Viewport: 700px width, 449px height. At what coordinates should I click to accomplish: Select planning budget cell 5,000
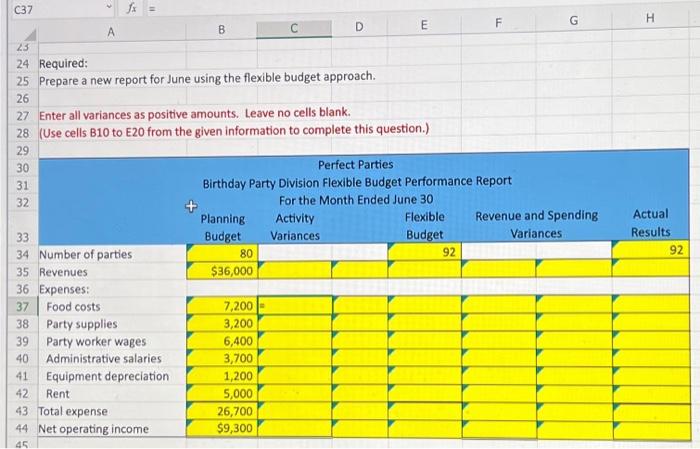pos(222,393)
